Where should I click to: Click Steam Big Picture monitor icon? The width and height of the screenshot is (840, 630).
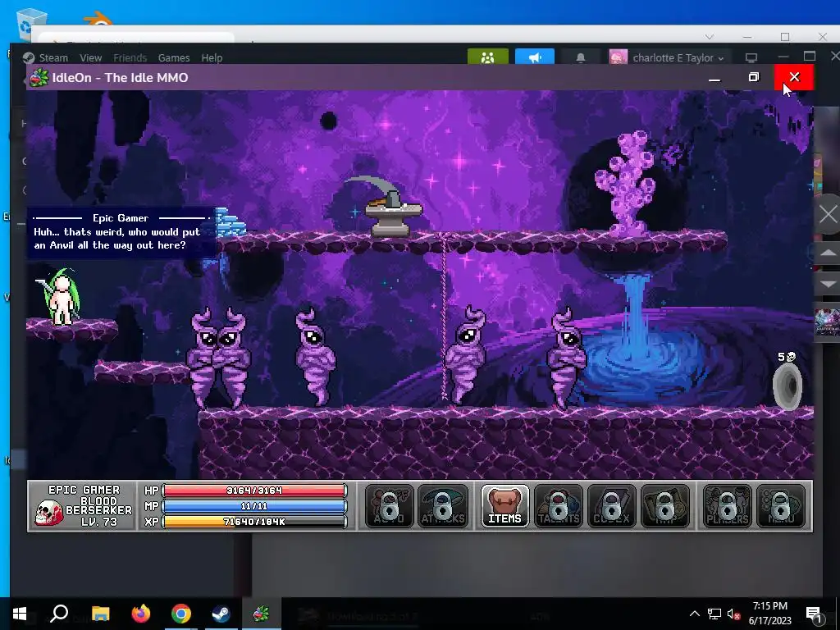tap(751, 57)
